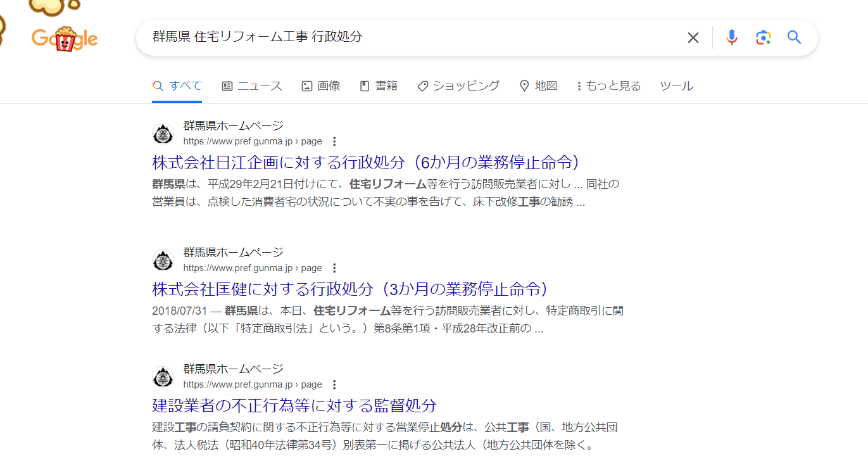The height and width of the screenshot is (475, 868).
Task: Click 群馬県ホームページ site name above 日江企画
Action: 234,126
